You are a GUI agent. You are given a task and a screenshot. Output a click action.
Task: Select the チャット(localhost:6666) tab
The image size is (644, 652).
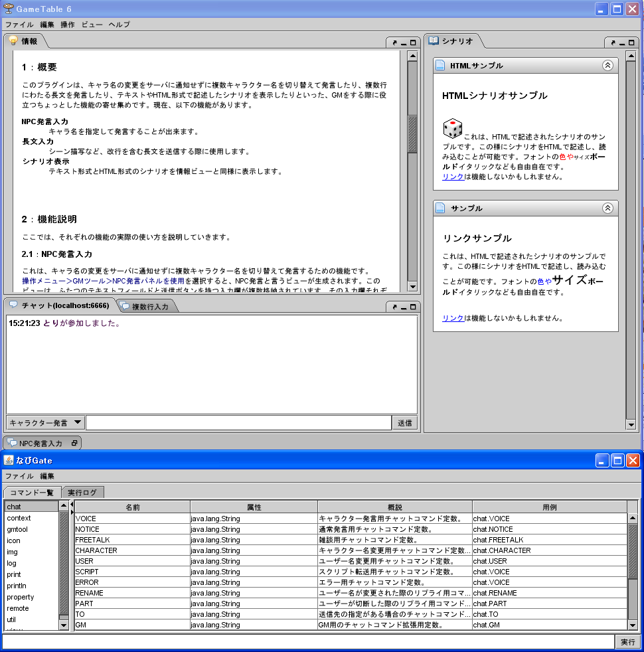(x=60, y=305)
